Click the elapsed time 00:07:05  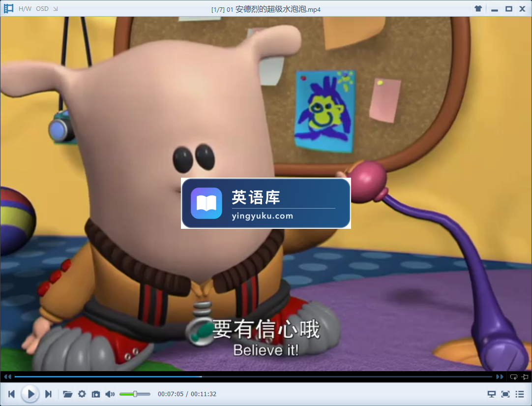170,394
